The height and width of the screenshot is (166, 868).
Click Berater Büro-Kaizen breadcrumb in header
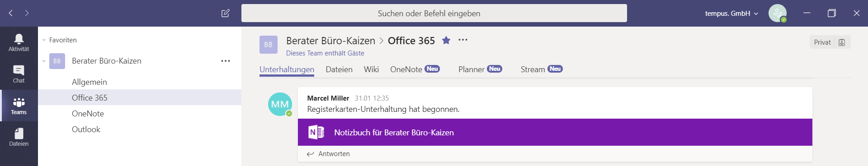330,41
